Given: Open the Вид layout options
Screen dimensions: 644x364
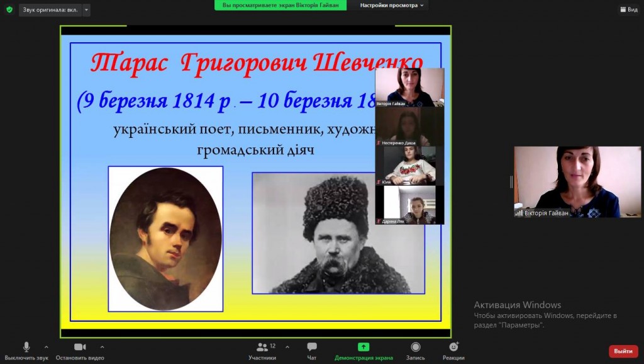Looking at the screenshot, I should pos(628,9).
